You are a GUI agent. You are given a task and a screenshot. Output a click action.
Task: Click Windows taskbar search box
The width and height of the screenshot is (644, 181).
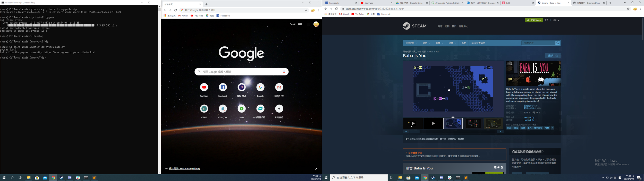point(359,178)
